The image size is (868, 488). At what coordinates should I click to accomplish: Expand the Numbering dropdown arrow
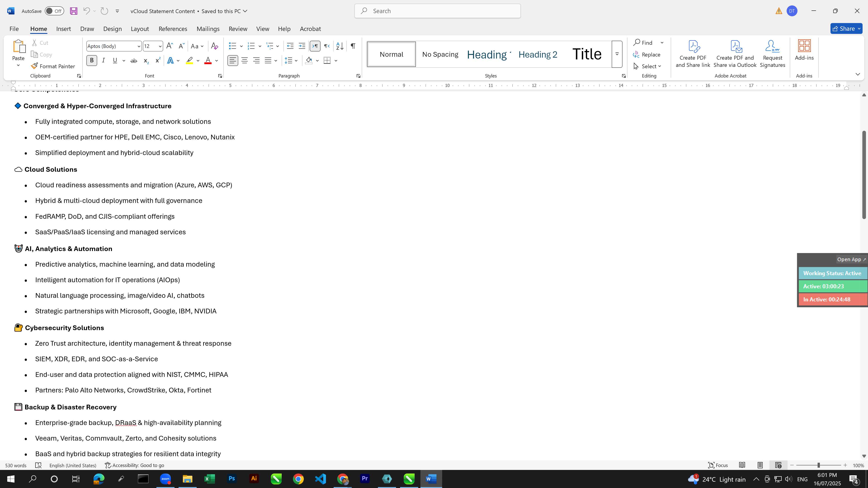pyautogui.click(x=260, y=46)
